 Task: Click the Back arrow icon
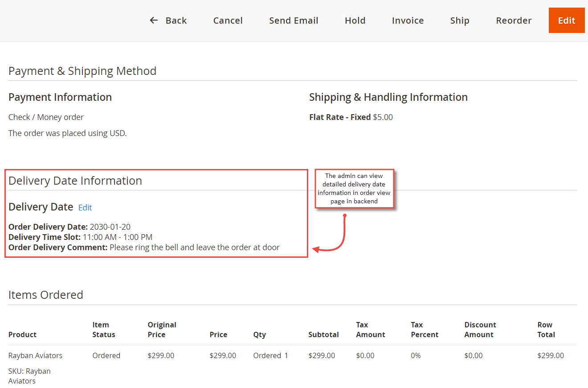[x=153, y=20]
